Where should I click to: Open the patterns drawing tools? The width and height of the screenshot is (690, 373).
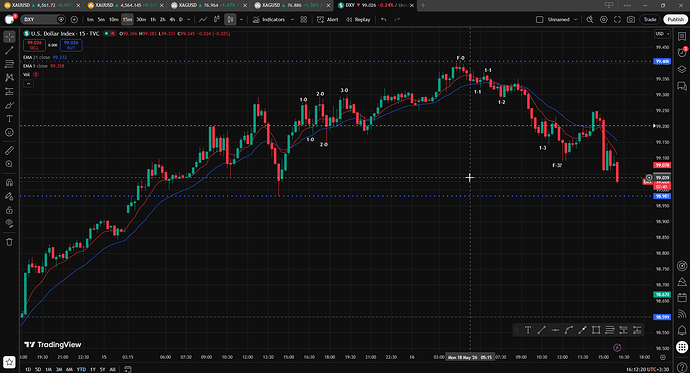(x=9, y=78)
